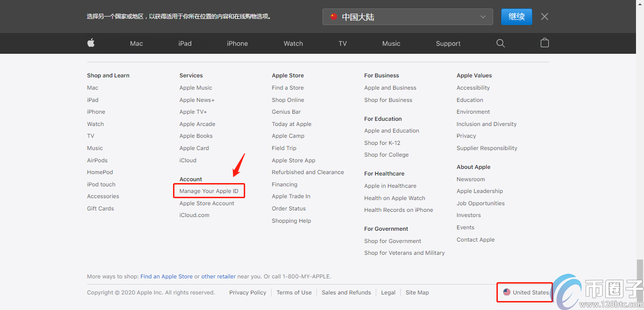Open the TV navigation menu item
Viewport: 644px width, 310px height.
coord(343,43)
